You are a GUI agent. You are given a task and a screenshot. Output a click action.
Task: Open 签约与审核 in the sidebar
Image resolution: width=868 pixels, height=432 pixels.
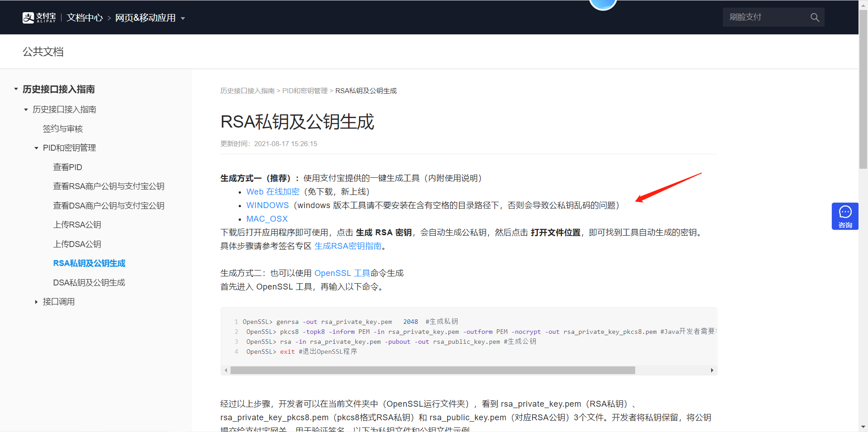tap(63, 129)
